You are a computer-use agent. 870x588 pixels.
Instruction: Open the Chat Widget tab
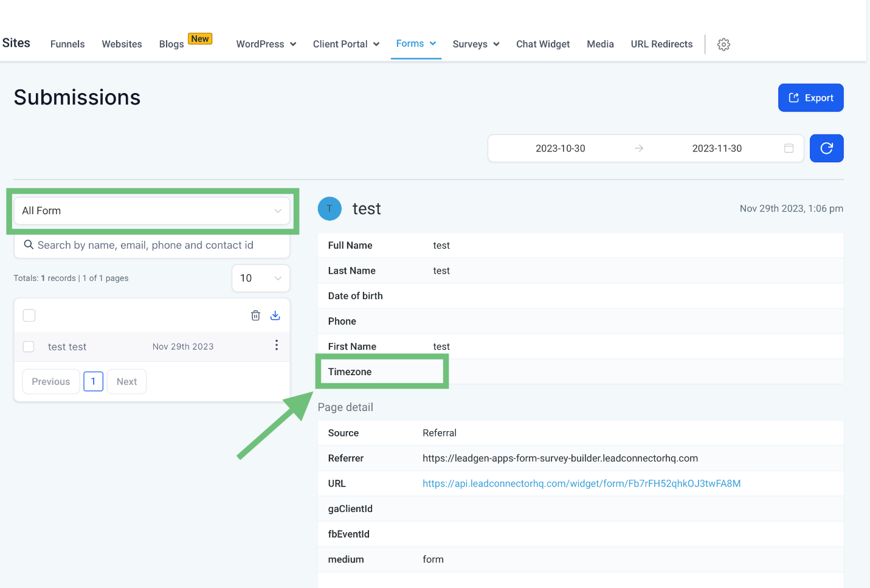(x=543, y=44)
